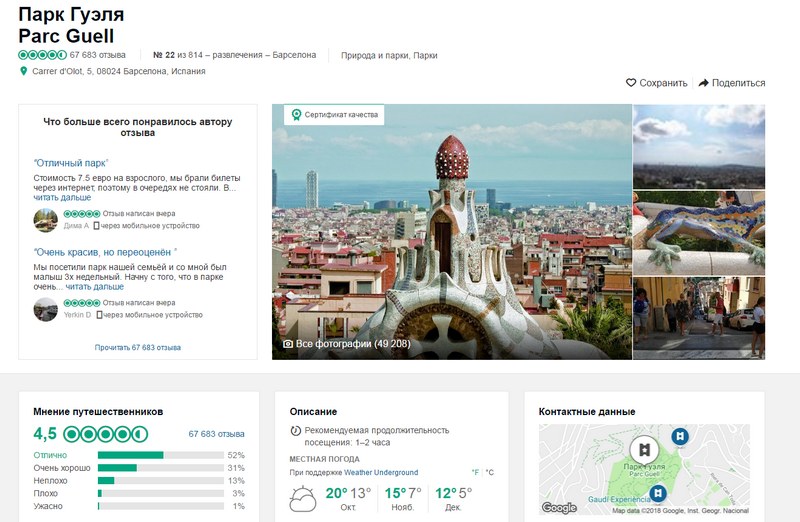
Task: Click Прочитать 67 683 отзыва link
Action: click(138, 348)
